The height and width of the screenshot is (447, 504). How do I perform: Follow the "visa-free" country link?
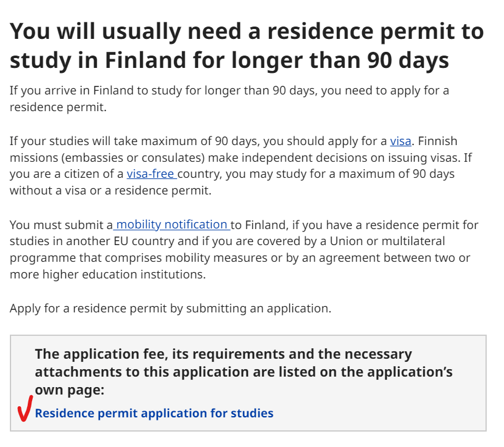151,174
